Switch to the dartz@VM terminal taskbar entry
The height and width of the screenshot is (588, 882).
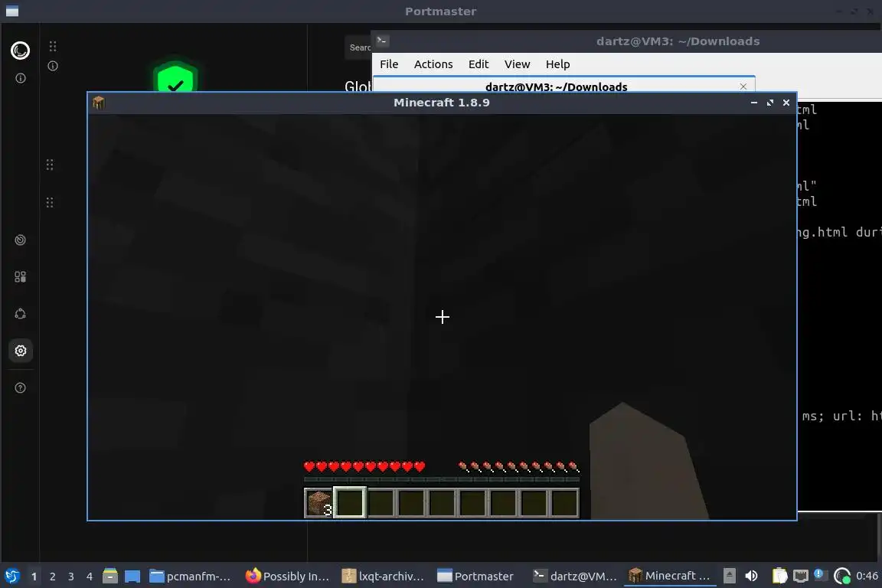pos(575,576)
